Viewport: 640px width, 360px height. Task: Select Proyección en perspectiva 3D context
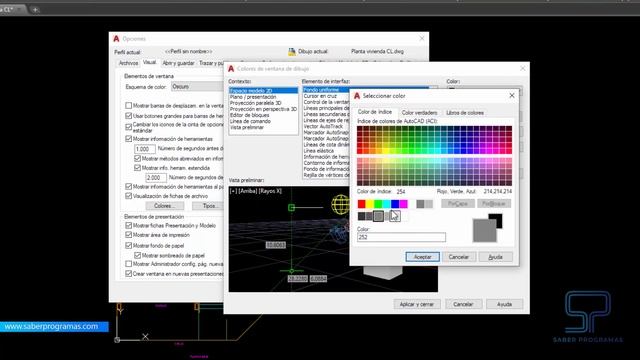click(x=263, y=109)
